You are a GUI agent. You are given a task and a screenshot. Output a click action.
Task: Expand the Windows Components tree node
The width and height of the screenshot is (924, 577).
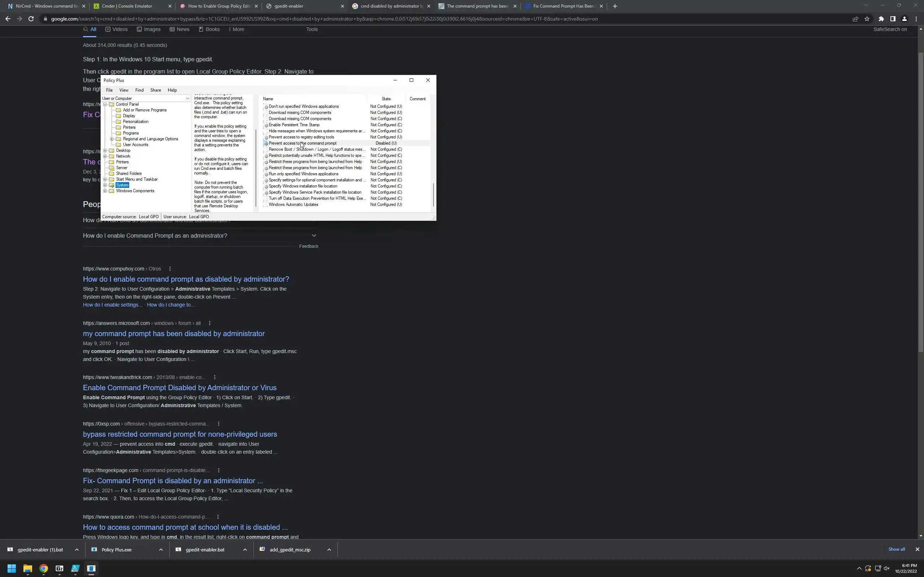tap(105, 191)
